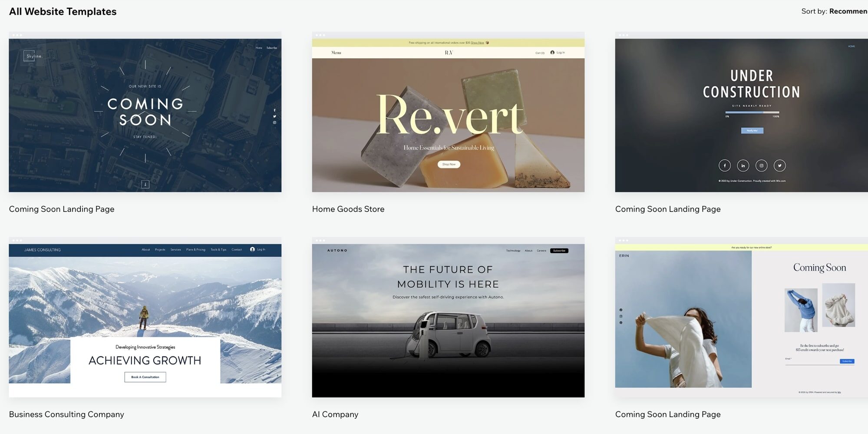This screenshot has width=868, height=434.
Task: Click the Facebook icon in the Under Construction footer
Action: 724,166
